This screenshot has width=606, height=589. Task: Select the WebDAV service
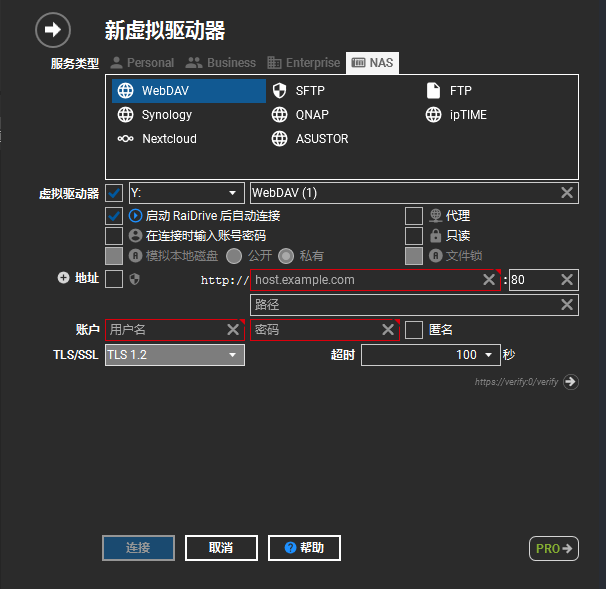(189, 91)
